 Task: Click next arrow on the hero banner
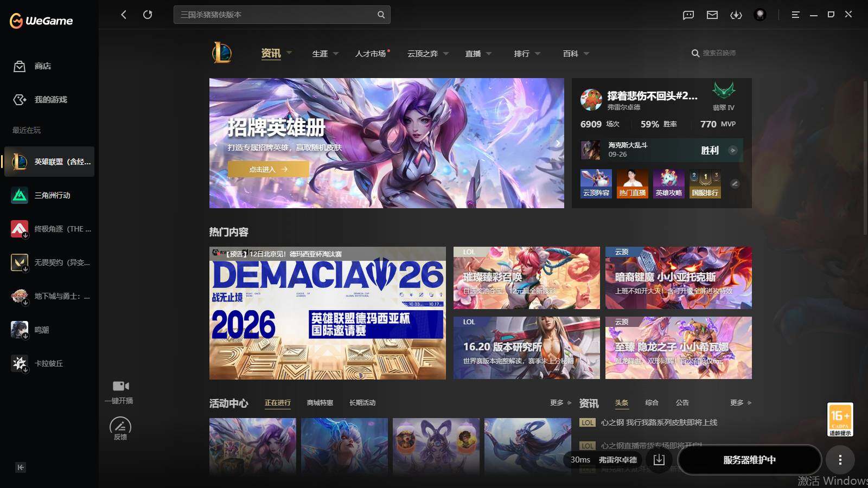tap(557, 143)
